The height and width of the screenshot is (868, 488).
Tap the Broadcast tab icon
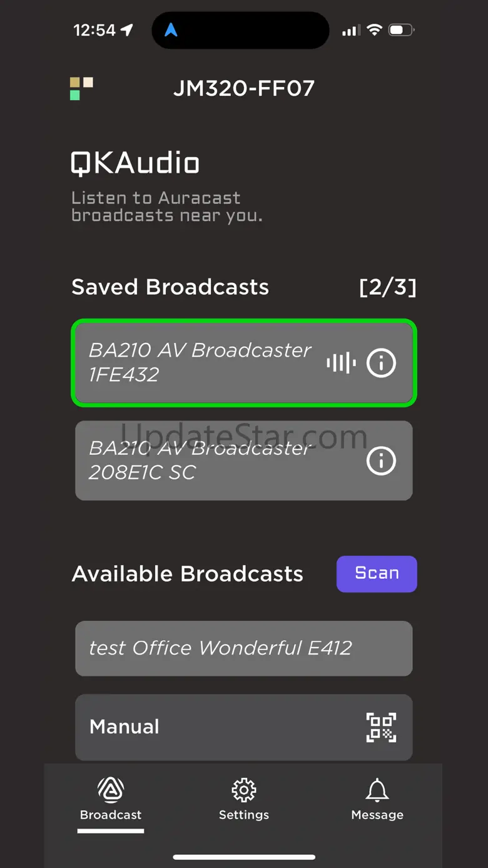[111, 790]
